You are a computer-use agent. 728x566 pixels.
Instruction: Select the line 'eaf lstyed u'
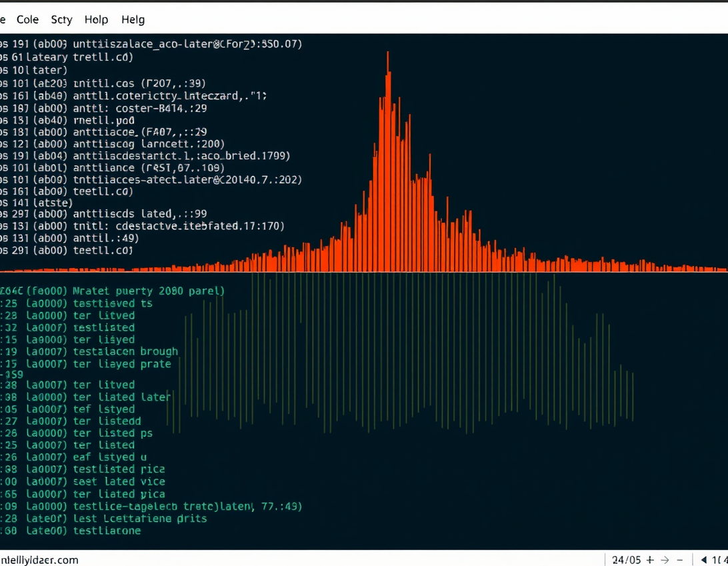[73, 457]
